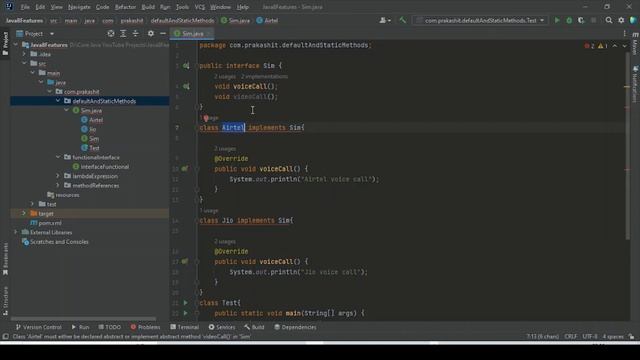Open the Navigate menu
The height and width of the screenshot is (360, 640).
pos(79,7)
